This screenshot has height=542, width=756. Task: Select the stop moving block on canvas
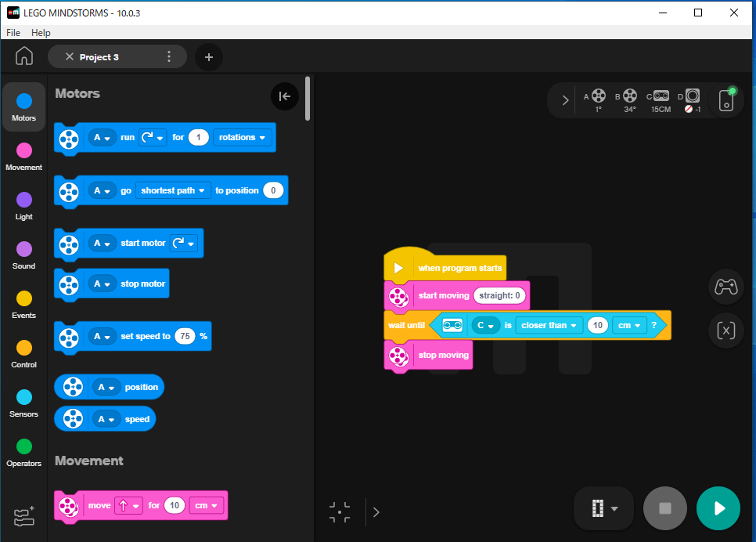coord(429,356)
